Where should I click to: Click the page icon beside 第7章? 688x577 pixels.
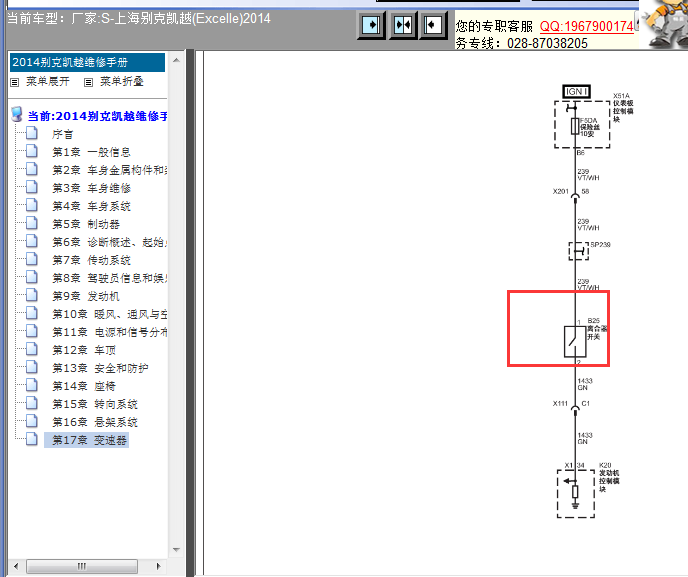pyautogui.click(x=32, y=258)
